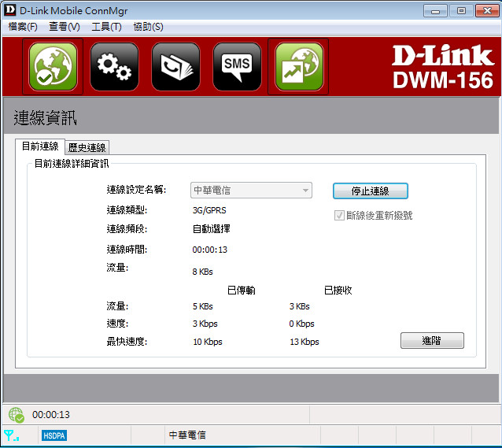Click the status bar timer 00:00:13
This screenshot has width=502, height=448.
pos(51,415)
